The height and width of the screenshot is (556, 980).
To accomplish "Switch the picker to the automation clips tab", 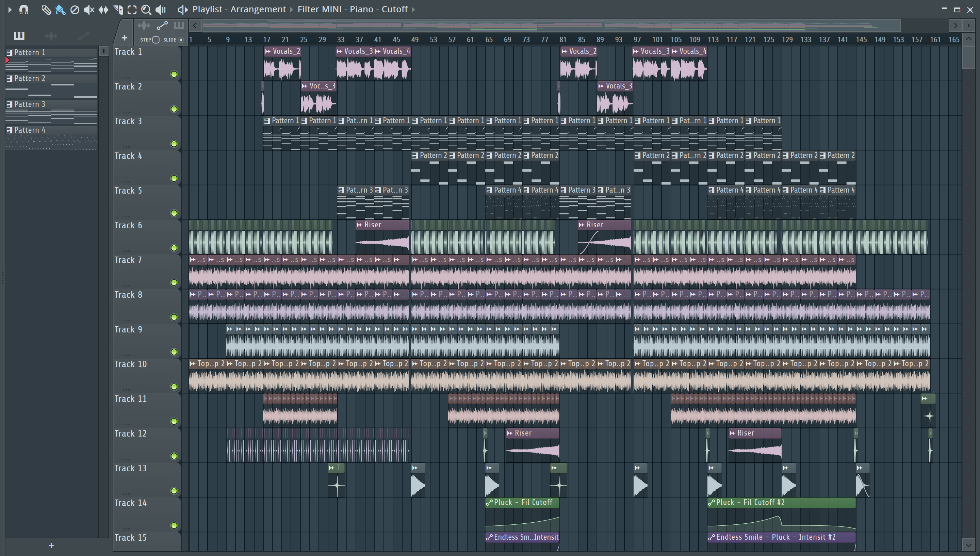I will tap(83, 36).
